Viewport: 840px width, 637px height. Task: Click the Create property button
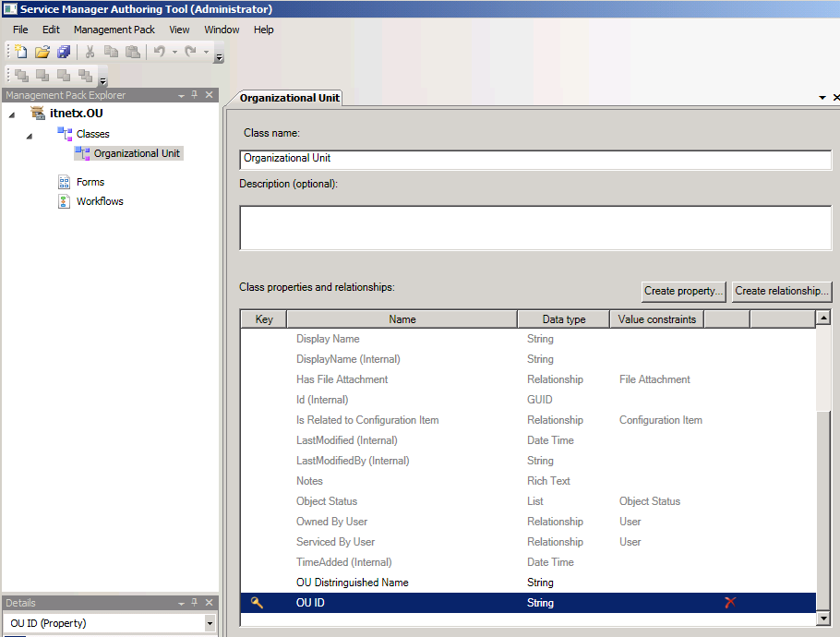click(683, 291)
